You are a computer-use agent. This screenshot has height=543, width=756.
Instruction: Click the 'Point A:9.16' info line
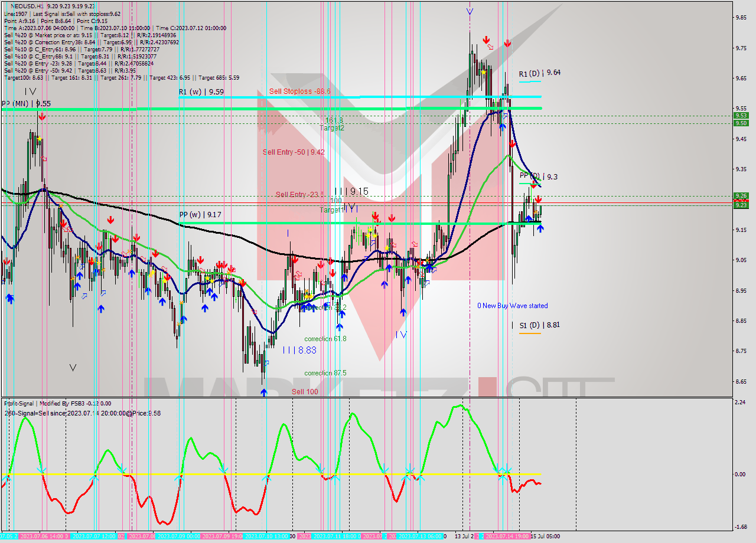point(18,21)
